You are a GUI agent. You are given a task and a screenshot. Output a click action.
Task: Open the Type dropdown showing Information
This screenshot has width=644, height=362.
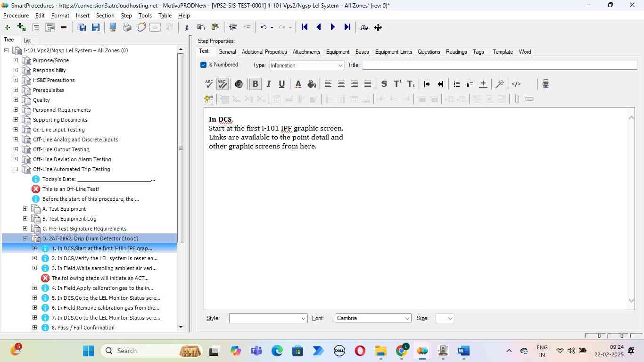coord(306,66)
